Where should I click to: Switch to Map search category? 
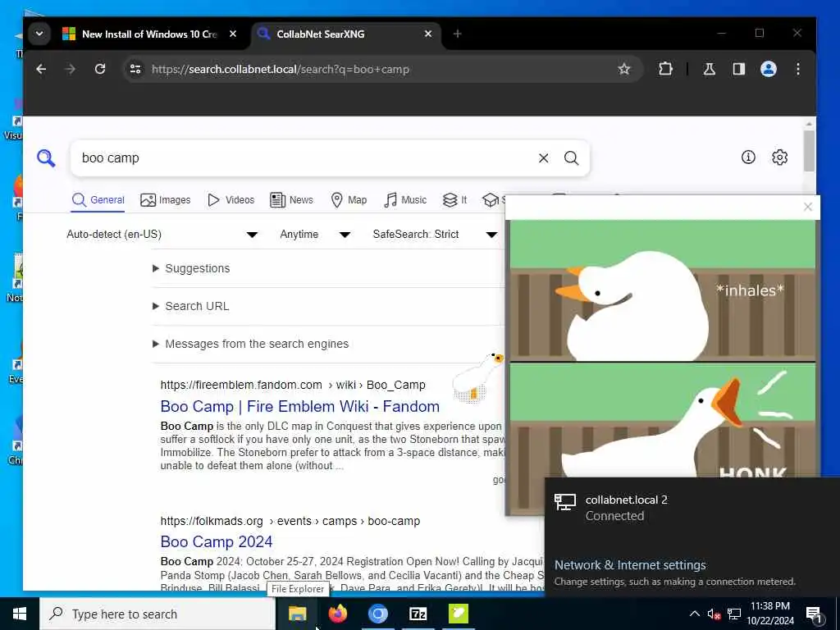[349, 200]
